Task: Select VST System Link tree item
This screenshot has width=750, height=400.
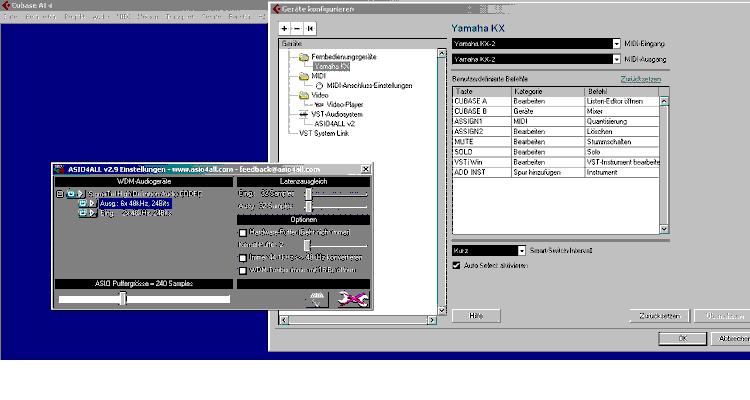Action: 324,133
